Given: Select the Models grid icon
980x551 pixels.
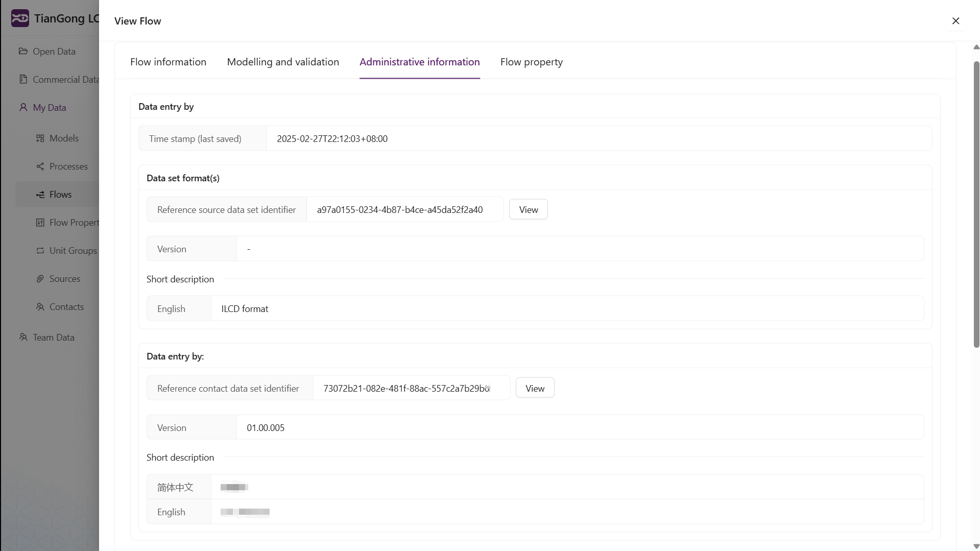Looking at the screenshot, I should [40, 138].
